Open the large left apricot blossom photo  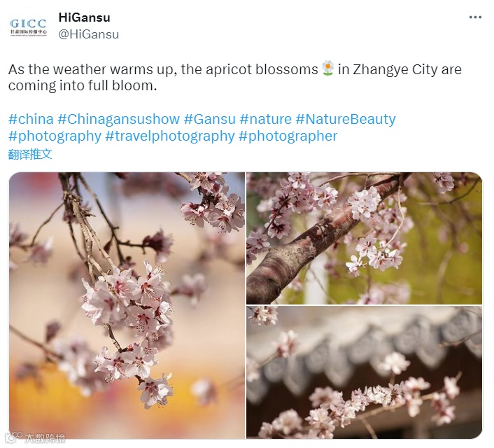(127, 305)
